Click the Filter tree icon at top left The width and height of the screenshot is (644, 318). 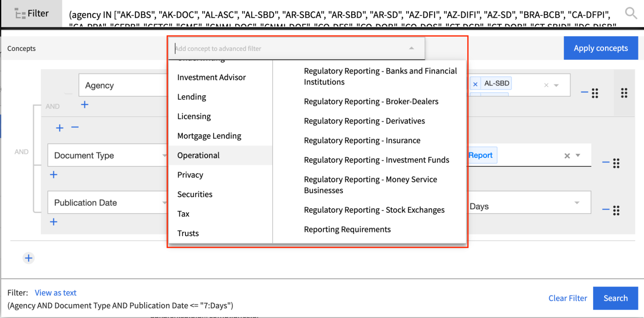pos(20,14)
